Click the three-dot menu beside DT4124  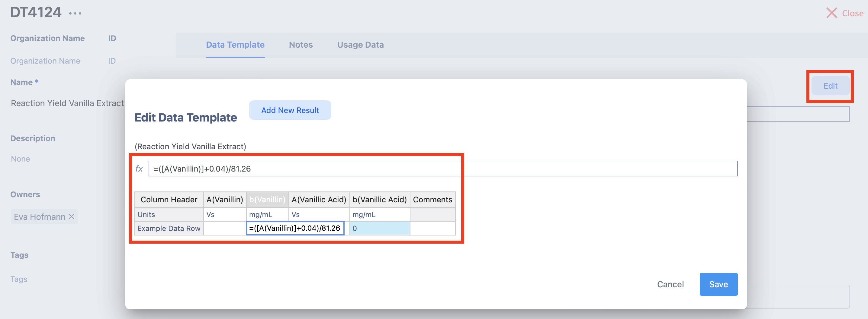click(x=75, y=14)
